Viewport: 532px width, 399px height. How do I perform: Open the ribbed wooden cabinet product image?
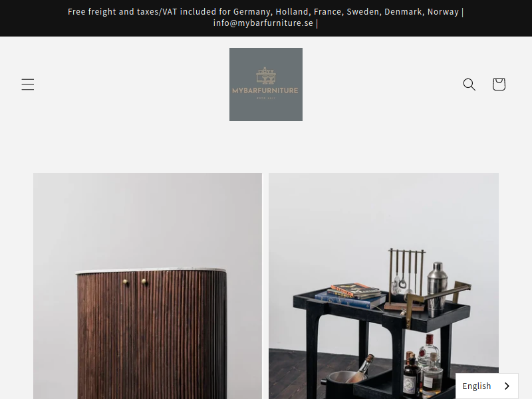tap(148, 286)
